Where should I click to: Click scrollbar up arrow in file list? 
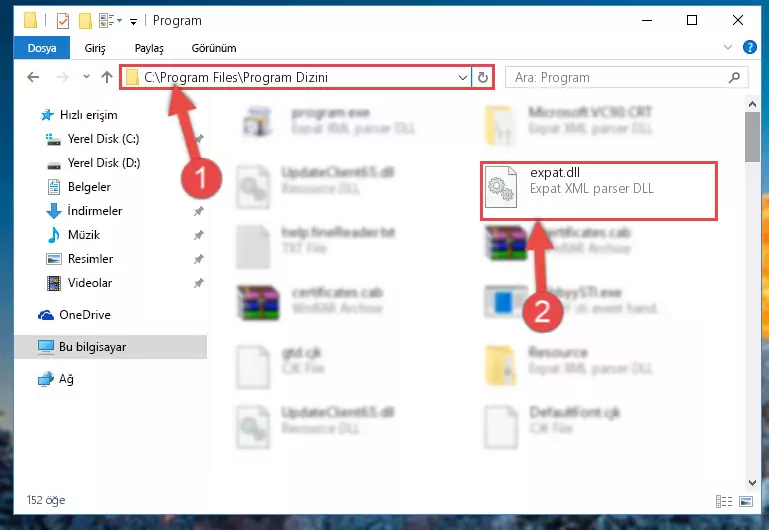(752, 104)
